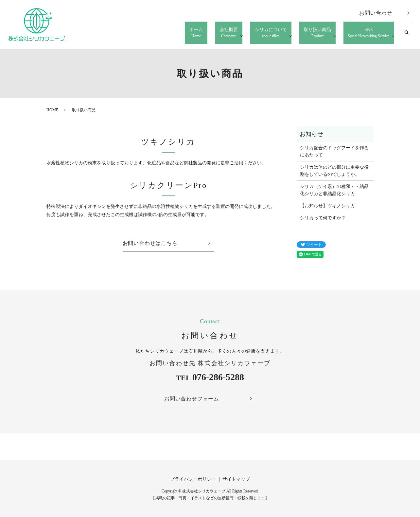Open the 会社概要 Company menu

[x=229, y=33]
